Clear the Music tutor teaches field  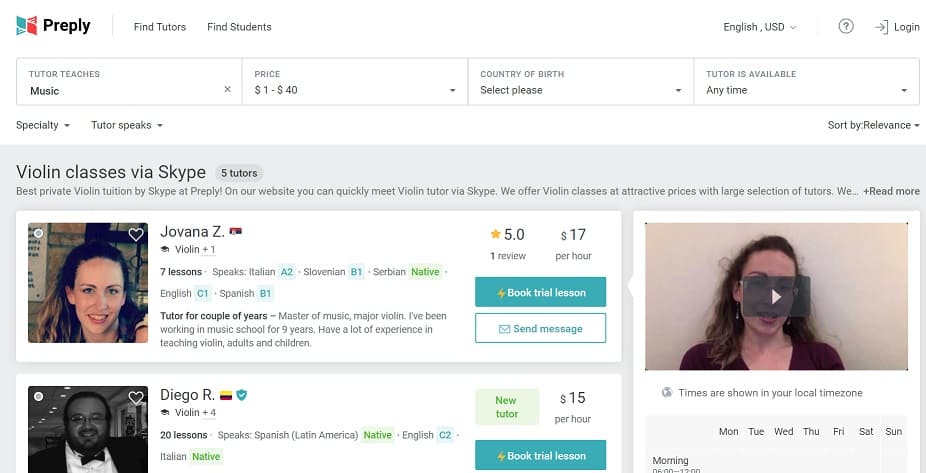click(x=227, y=90)
